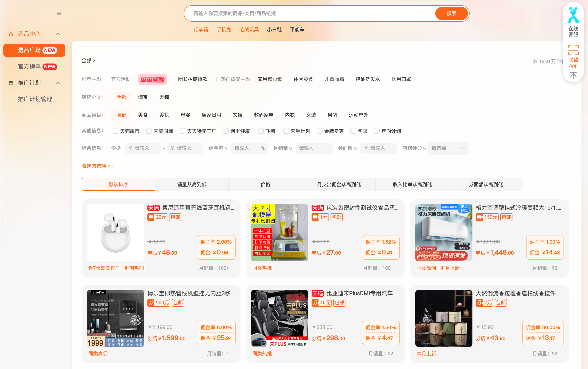Screen dimensions: 588x369
Task: Click the 毛绒玩具 hot search link
Action: tap(249, 30)
